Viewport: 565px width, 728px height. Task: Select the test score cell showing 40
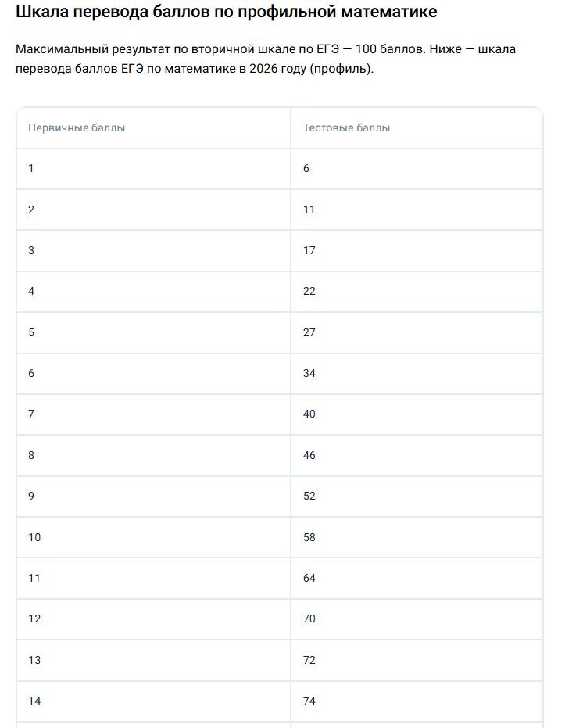(x=417, y=414)
